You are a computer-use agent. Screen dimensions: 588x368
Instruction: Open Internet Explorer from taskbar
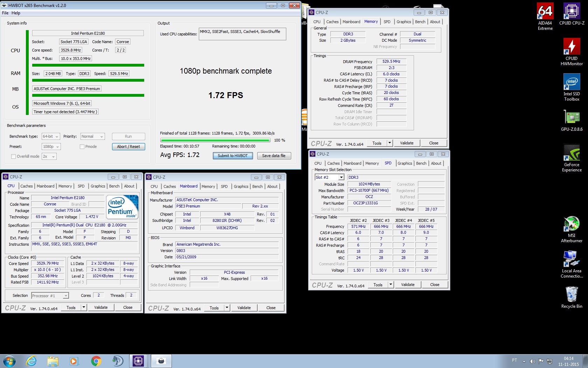31,361
